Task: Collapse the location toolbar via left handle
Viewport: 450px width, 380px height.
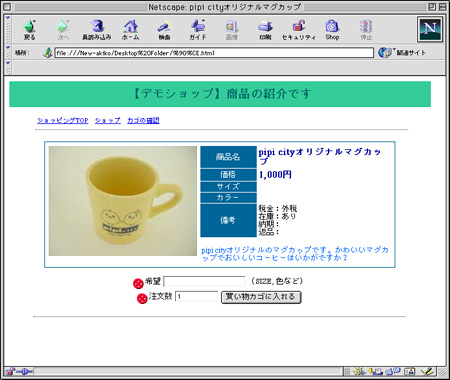Action: pyautogui.click(x=8, y=53)
